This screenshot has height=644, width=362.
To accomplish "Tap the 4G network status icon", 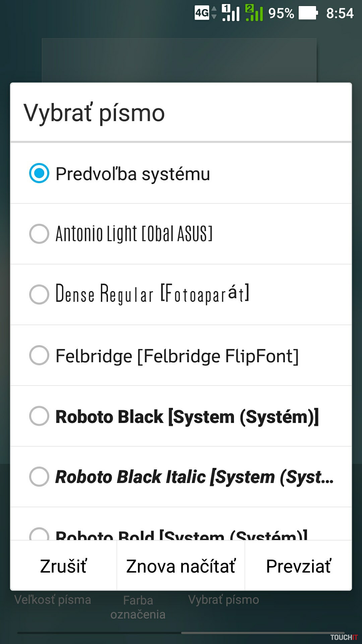I will [202, 13].
